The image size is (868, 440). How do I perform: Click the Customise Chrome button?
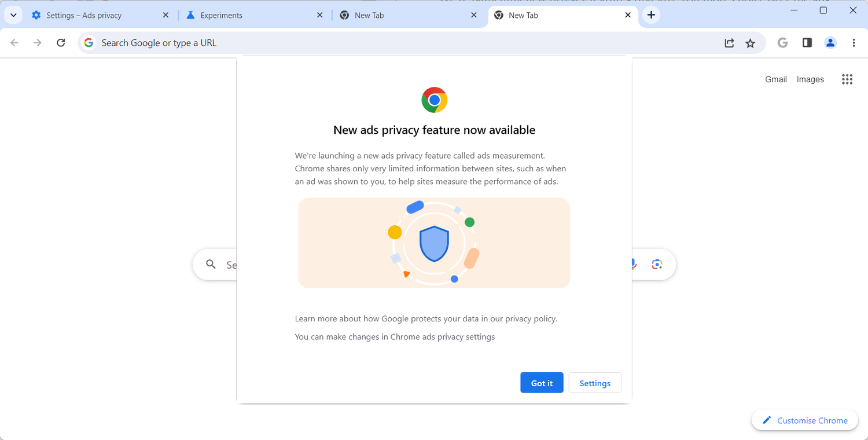pyautogui.click(x=804, y=420)
